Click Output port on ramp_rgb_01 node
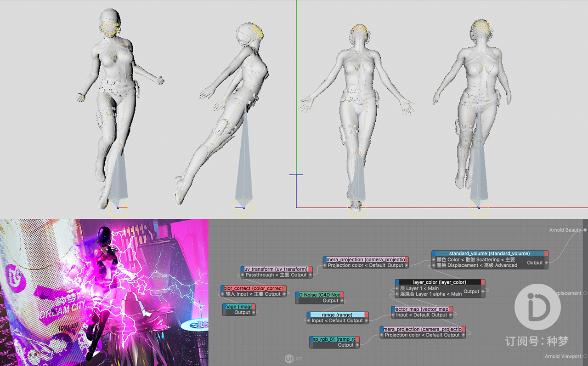 pyautogui.click(x=357, y=345)
